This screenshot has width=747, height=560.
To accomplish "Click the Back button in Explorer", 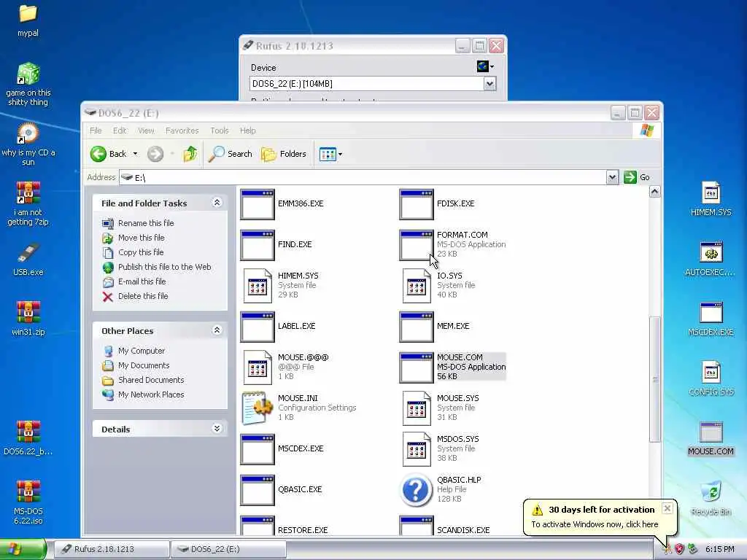I will [109, 154].
